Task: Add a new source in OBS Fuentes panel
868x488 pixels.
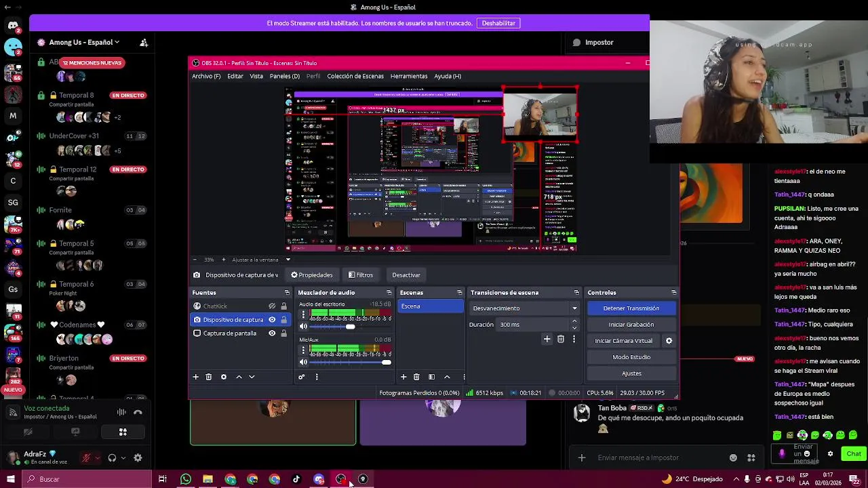Action: pos(195,377)
